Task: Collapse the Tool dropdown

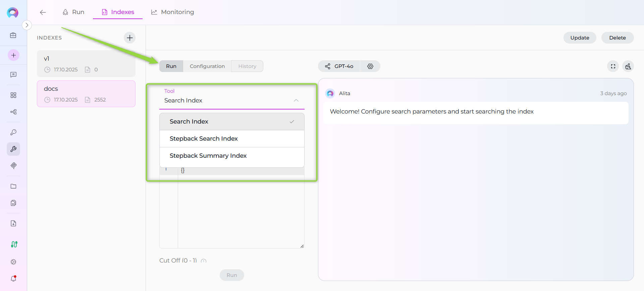Action: pyautogui.click(x=296, y=100)
